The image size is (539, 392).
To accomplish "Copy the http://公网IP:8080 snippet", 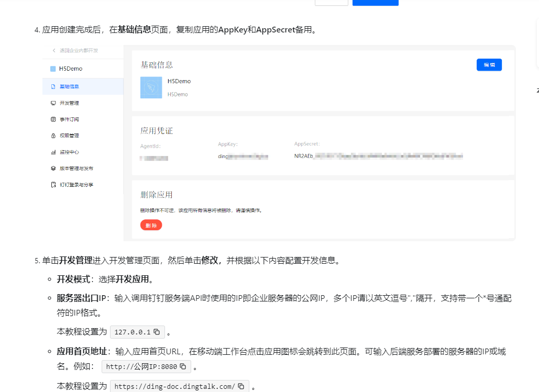I will 183,366.
